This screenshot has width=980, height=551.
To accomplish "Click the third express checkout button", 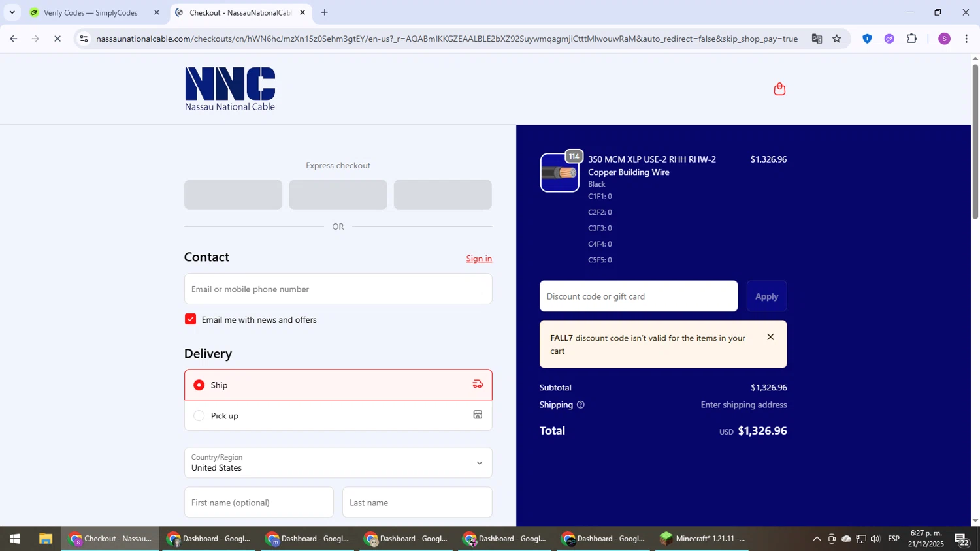I will (x=442, y=195).
